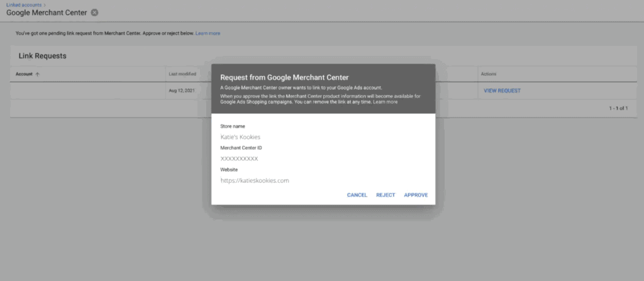Screen dimensions: 644x281
Task: Click the Account column header label
Action: (x=24, y=74)
